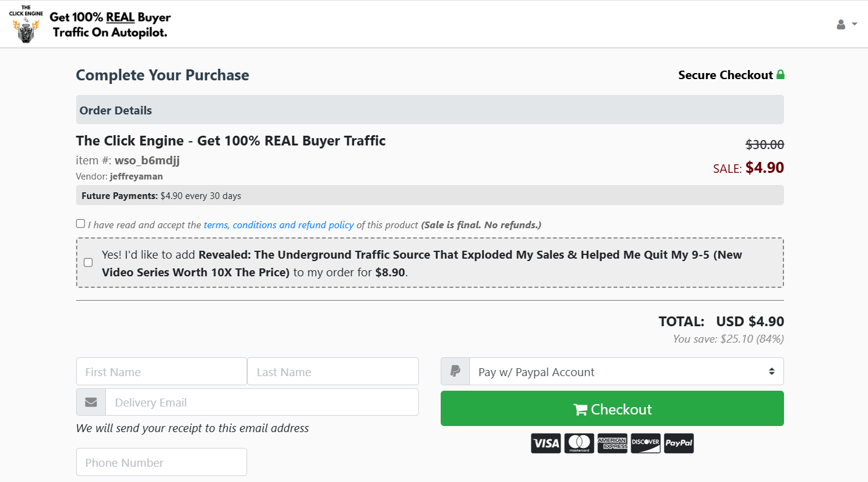
Task: Check the terms and refund policy checkbox
Action: [x=80, y=223]
